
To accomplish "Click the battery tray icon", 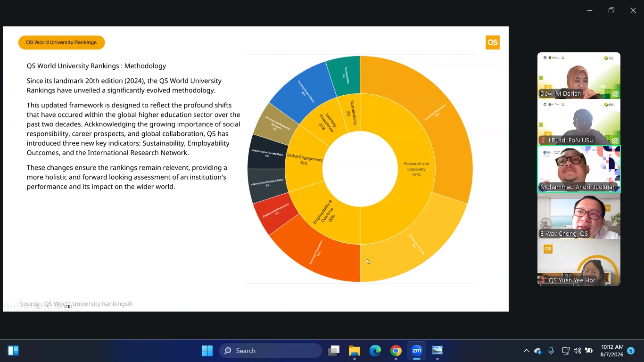I will pos(589,351).
